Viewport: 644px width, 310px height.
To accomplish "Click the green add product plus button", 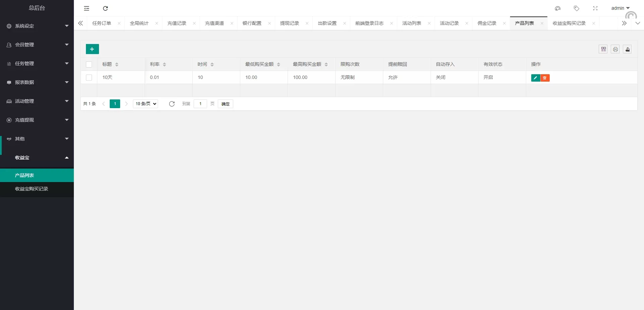I will coord(92,49).
